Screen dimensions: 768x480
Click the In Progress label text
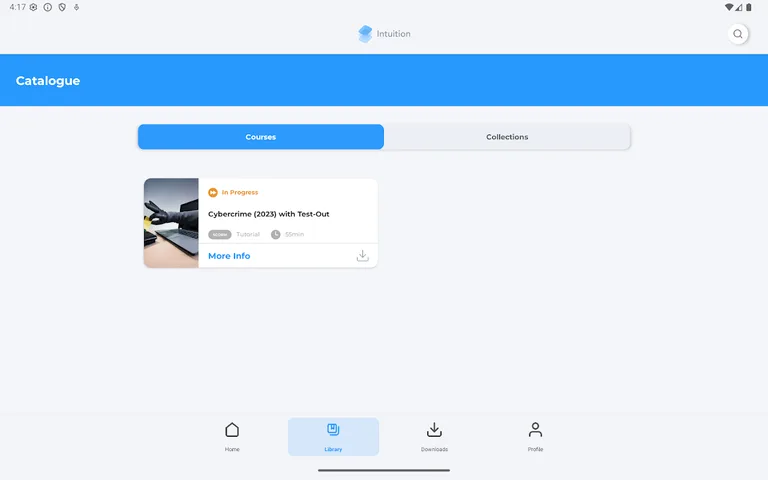tap(240, 192)
